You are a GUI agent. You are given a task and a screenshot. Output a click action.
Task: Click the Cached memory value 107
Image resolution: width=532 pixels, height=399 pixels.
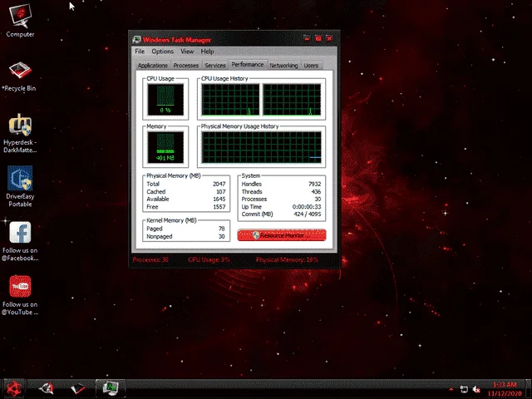221,191
